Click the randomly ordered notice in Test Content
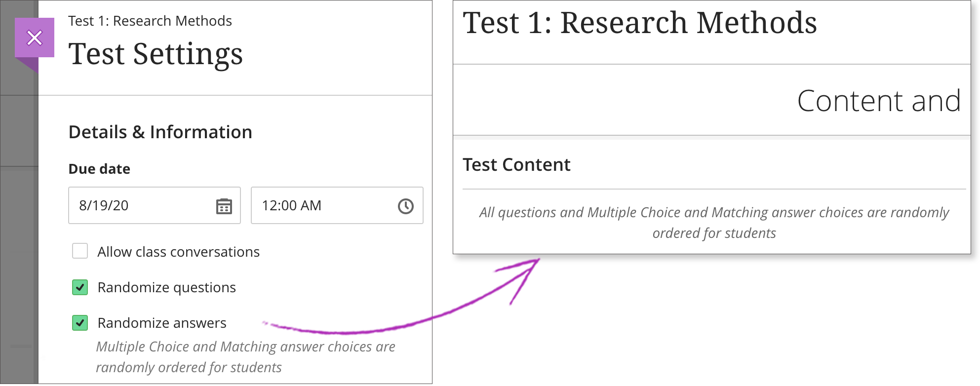Viewport: 980px width, 386px height. [714, 223]
